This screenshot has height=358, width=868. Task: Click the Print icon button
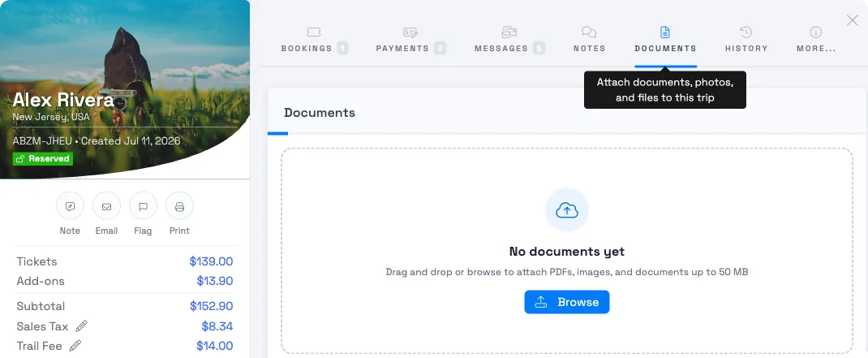(x=179, y=206)
